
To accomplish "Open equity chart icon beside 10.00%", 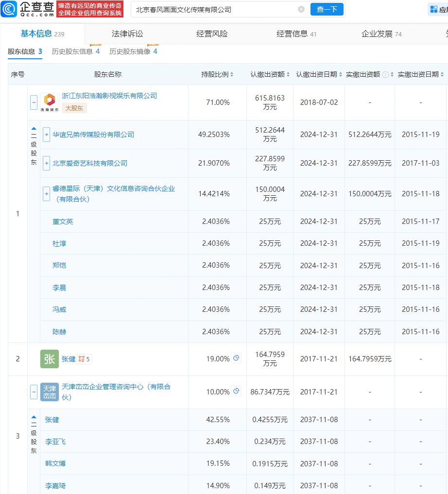I will tap(236, 391).
